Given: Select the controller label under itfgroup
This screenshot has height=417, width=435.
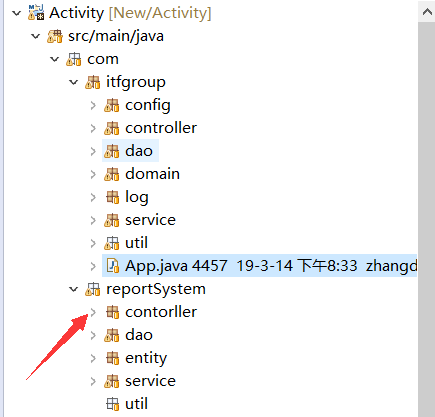Looking at the screenshot, I should (161, 128).
